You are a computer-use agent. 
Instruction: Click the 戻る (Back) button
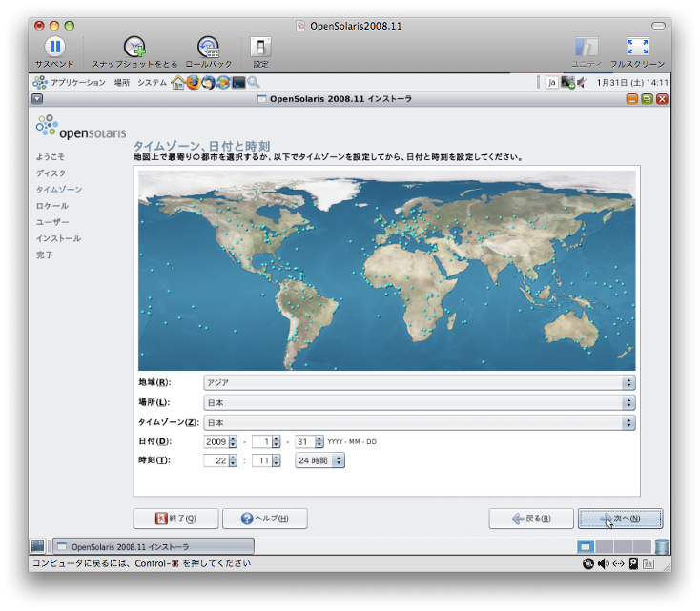[x=531, y=519]
